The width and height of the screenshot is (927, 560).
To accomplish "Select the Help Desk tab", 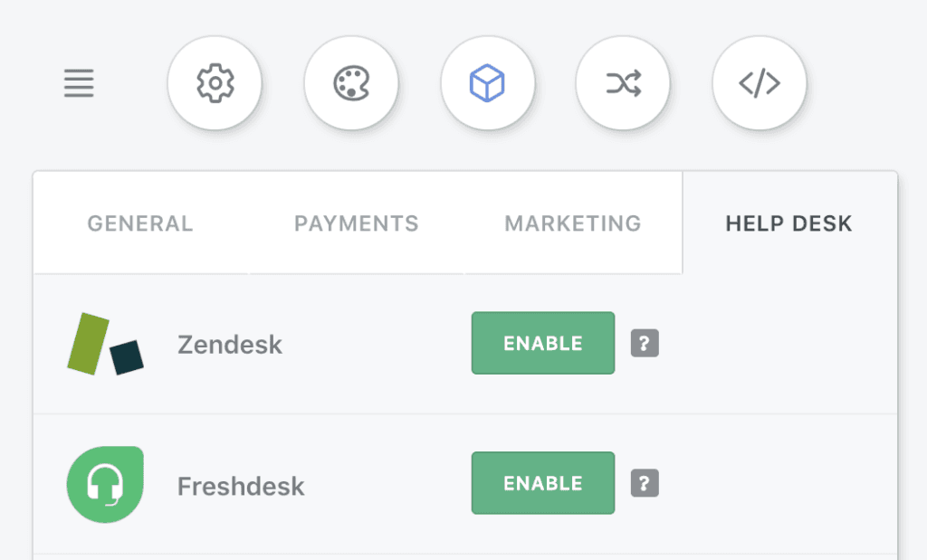I will coord(789,223).
